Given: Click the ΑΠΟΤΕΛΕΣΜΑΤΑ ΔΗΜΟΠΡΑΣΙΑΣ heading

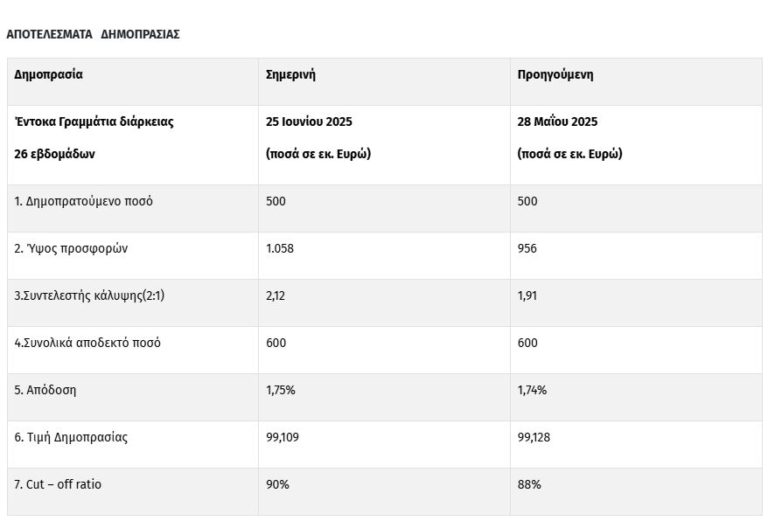Looking at the screenshot, I should pyautogui.click(x=93, y=34).
